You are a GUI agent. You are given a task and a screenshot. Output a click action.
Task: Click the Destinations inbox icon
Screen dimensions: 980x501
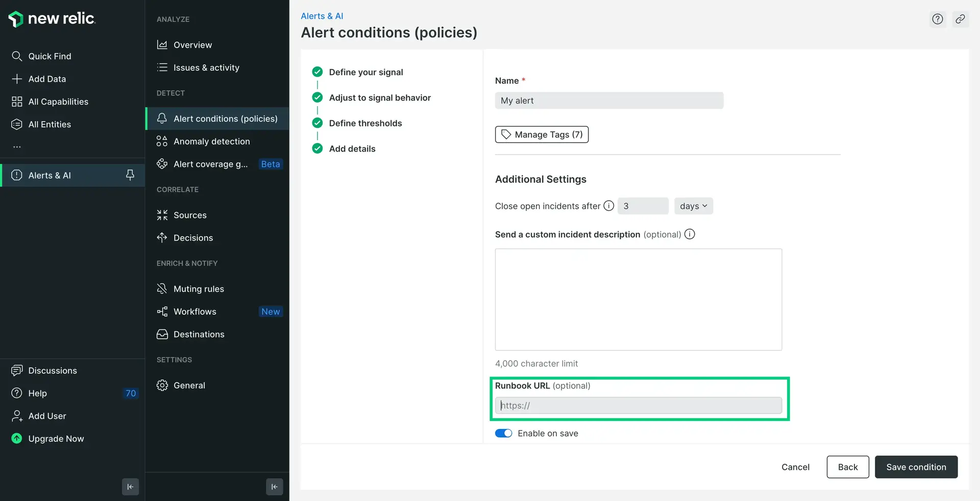pyautogui.click(x=162, y=334)
